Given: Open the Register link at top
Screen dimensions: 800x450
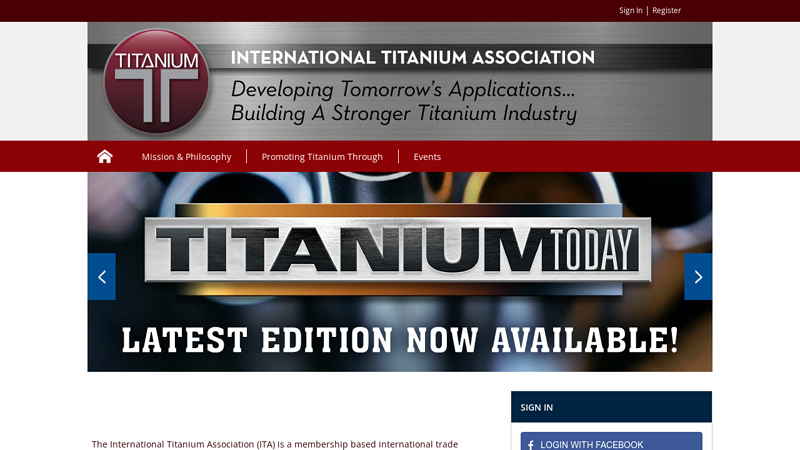Looking at the screenshot, I should (666, 10).
